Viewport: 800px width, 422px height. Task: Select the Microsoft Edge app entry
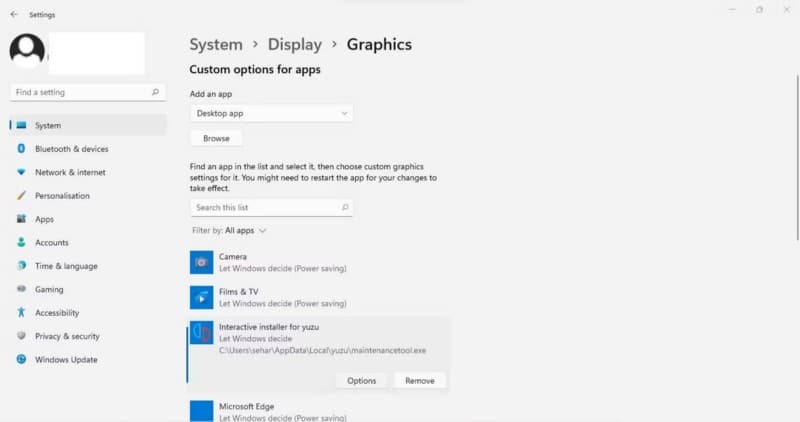319,411
